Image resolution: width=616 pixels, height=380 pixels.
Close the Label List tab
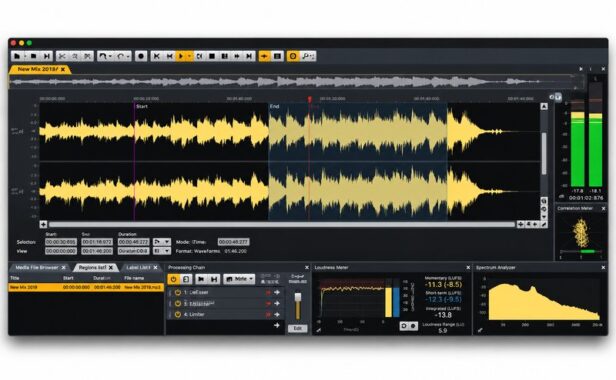[x=156, y=268]
